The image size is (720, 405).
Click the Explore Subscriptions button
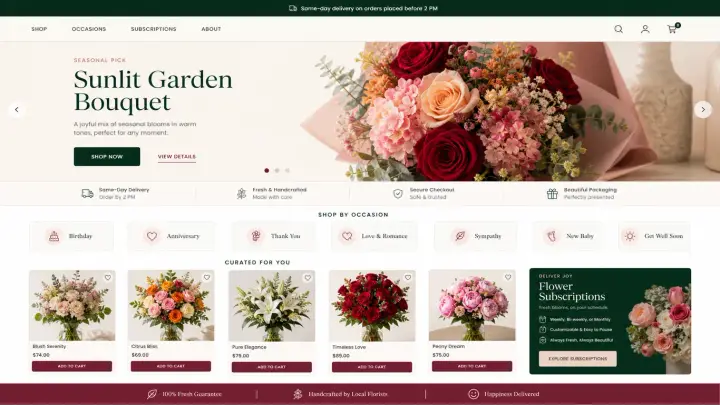[578, 359]
